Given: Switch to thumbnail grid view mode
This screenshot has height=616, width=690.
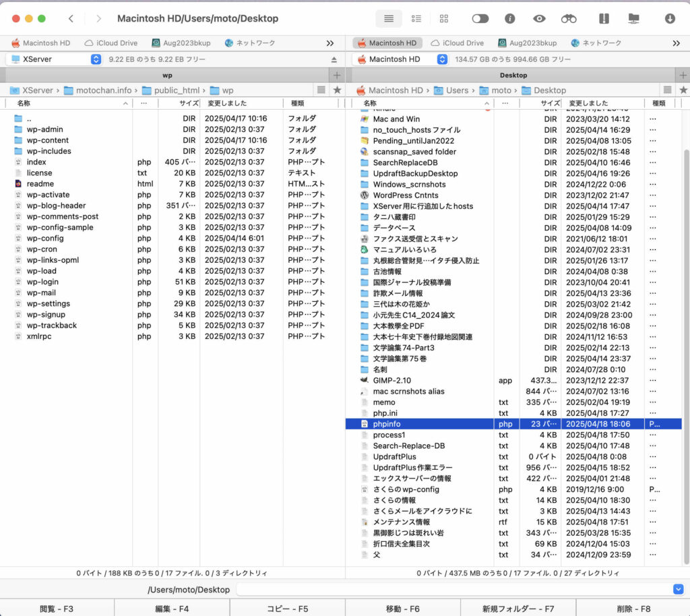Looking at the screenshot, I should tap(443, 18).
